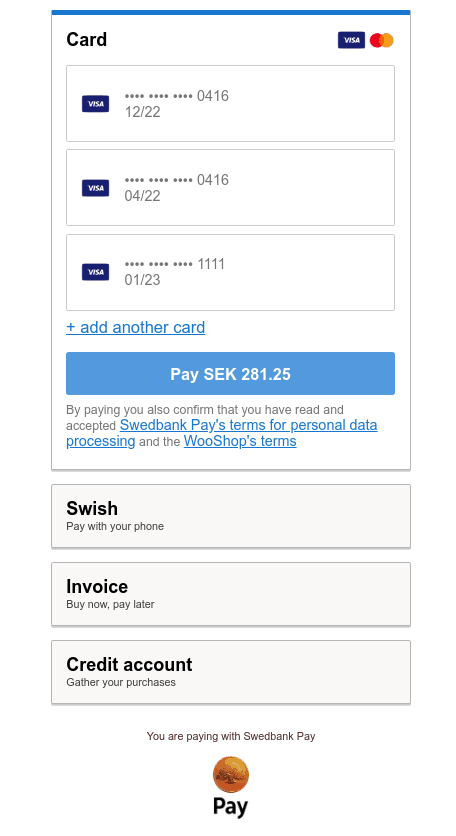
Task: Select saved card 0416 expiring 04/22
Action: coord(230,188)
